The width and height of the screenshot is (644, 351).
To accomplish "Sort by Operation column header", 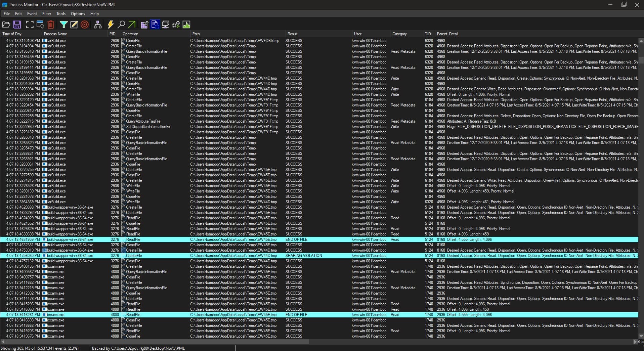I will pos(156,34).
